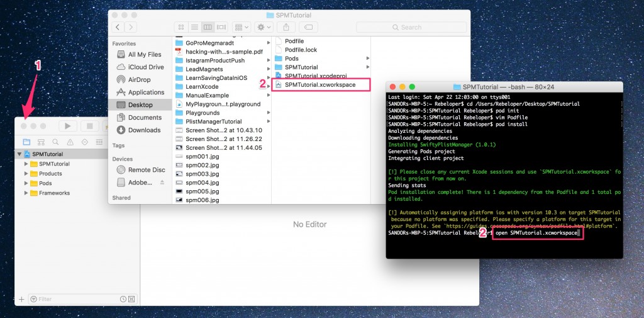Viewport: 644px width, 318px height.
Task: Expand ManualExample folder via its arrow
Action: tap(268, 96)
